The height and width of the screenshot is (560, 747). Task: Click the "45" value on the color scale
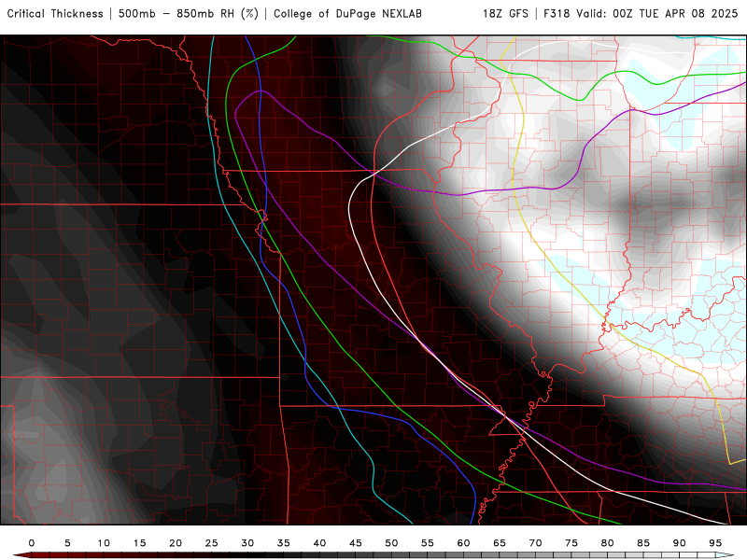pos(356,543)
